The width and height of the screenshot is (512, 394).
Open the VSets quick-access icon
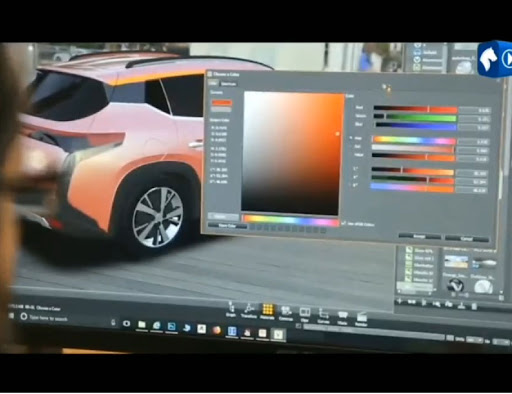pyautogui.click(x=342, y=318)
